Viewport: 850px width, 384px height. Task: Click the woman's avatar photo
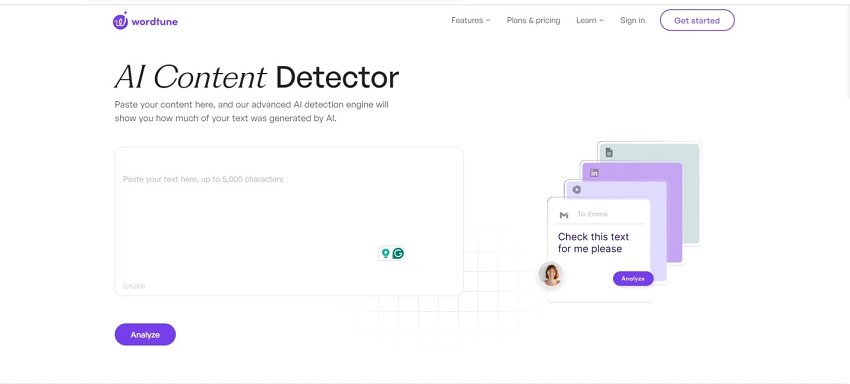click(551, 274)
